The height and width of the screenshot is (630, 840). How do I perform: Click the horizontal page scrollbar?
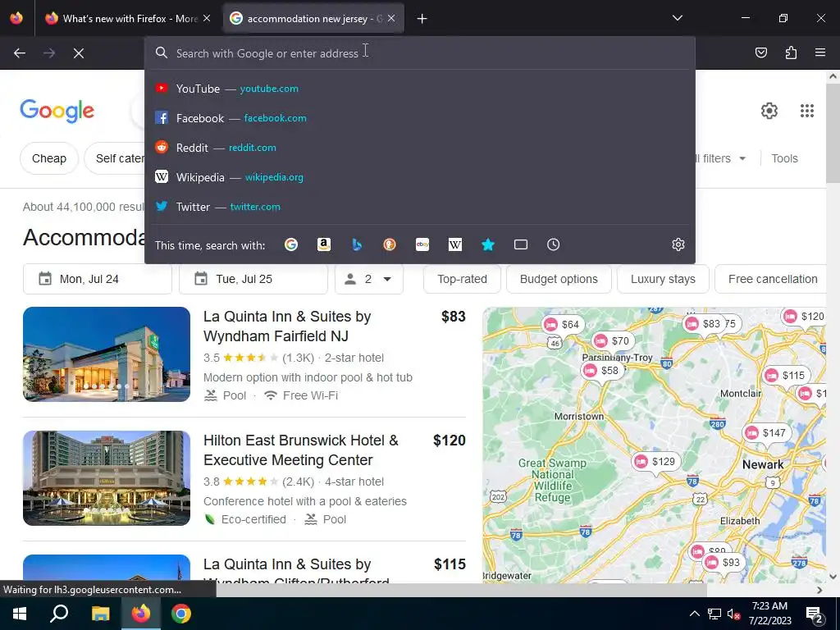coord(462,590)
